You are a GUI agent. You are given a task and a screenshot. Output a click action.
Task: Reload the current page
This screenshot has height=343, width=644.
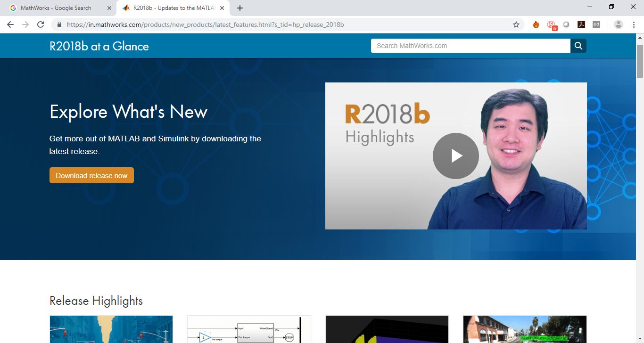tap(41, 24)
